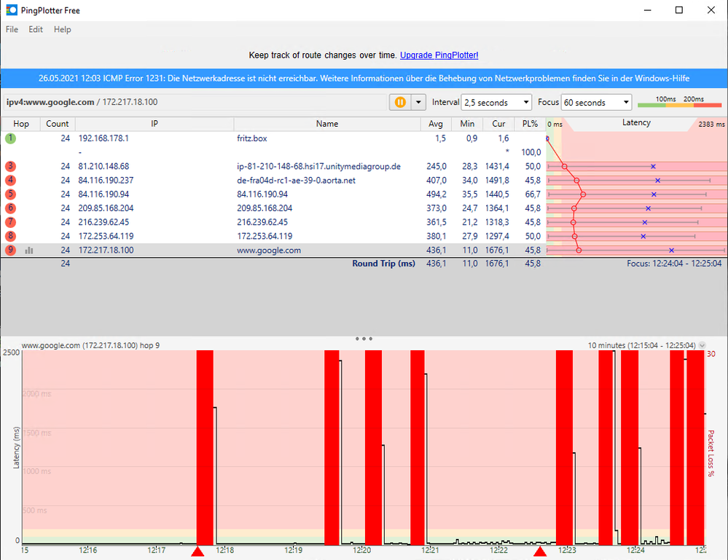The image size is (728, 560).
Task: Select the www.google.com name in hop 9
Action: 269,250
